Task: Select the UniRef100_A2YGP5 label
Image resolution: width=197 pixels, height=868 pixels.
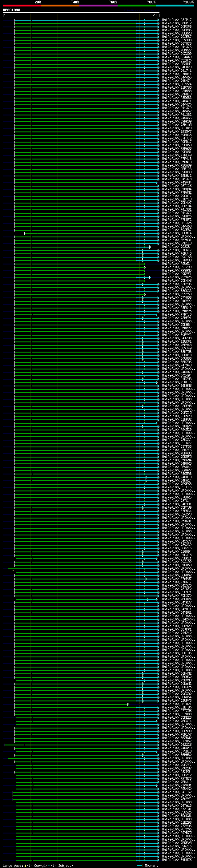Action: (176, 277)
